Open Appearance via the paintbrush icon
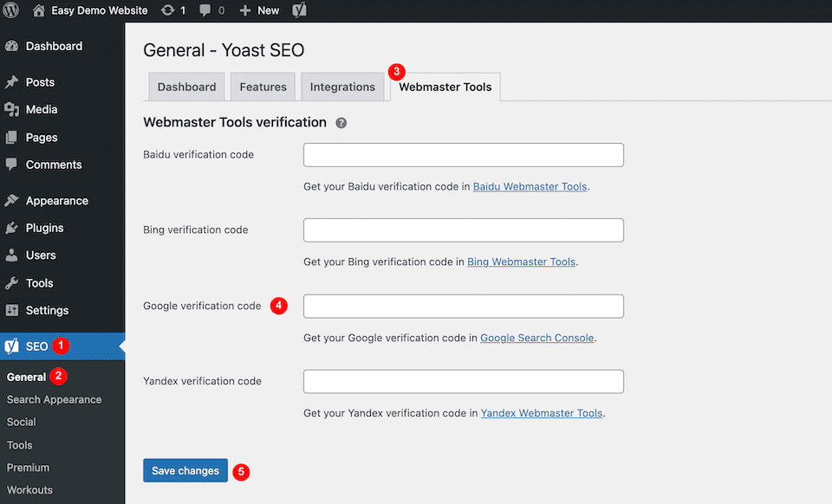832x504 pixels. [12, 200]
